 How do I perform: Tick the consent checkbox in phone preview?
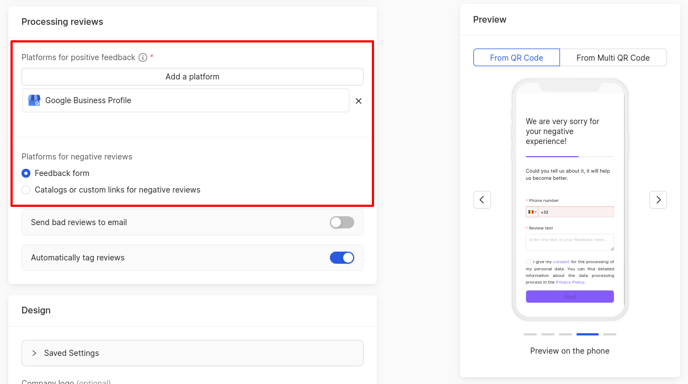coord(528,262)
